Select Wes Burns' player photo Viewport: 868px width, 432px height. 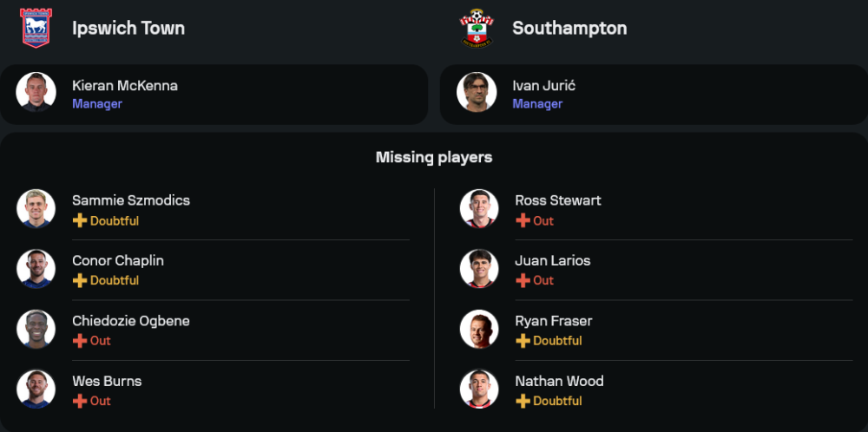click(x=36, y=389)
